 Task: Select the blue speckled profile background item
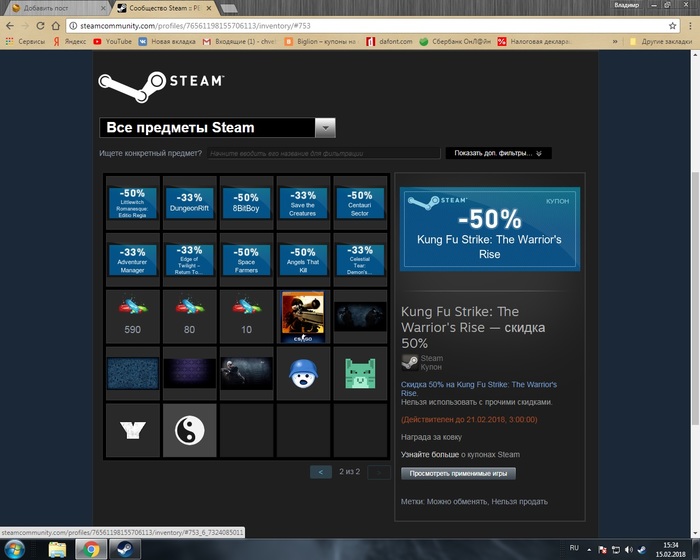pos(133,373)
